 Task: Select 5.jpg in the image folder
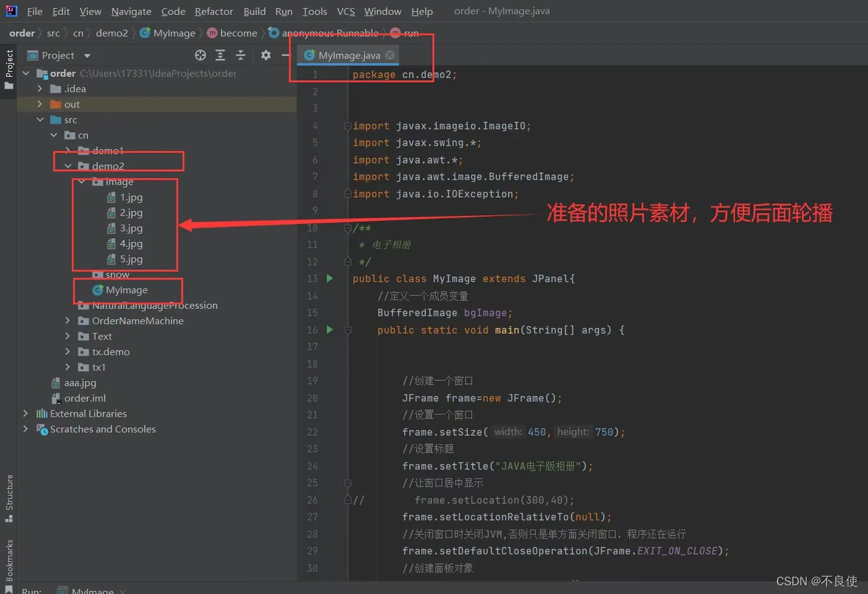(125, 259)
